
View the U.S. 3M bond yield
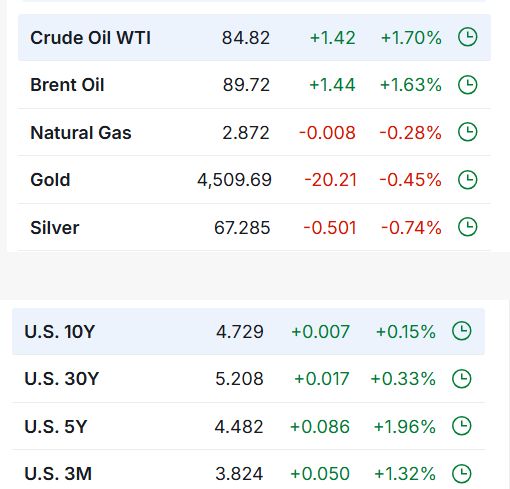(x=58, y=474)
